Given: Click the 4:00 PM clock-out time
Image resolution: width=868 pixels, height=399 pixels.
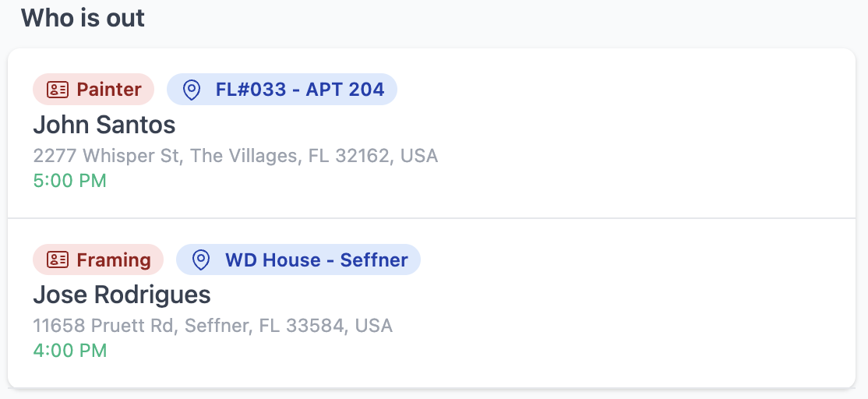Looking at the screenshot, I should (x=70, y=351).
